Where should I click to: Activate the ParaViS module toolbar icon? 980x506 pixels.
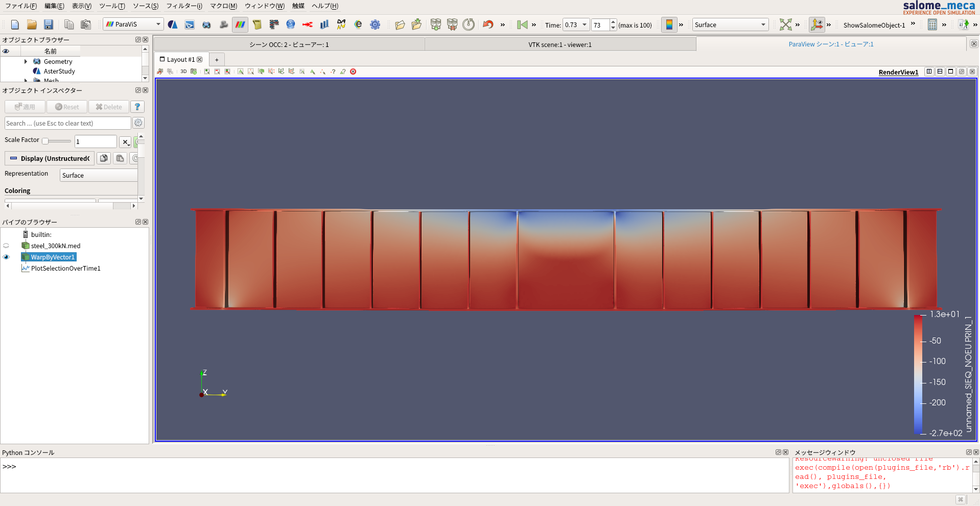click(240, 25)
